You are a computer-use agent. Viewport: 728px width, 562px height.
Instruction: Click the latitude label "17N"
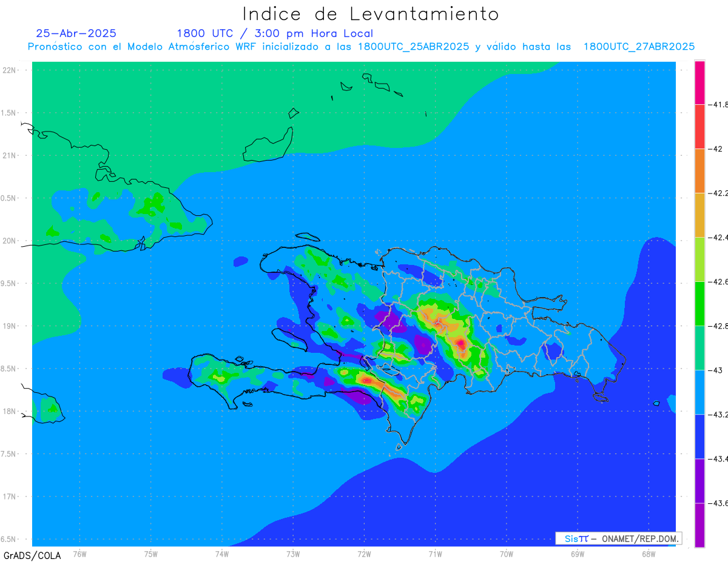click(9, 497)
